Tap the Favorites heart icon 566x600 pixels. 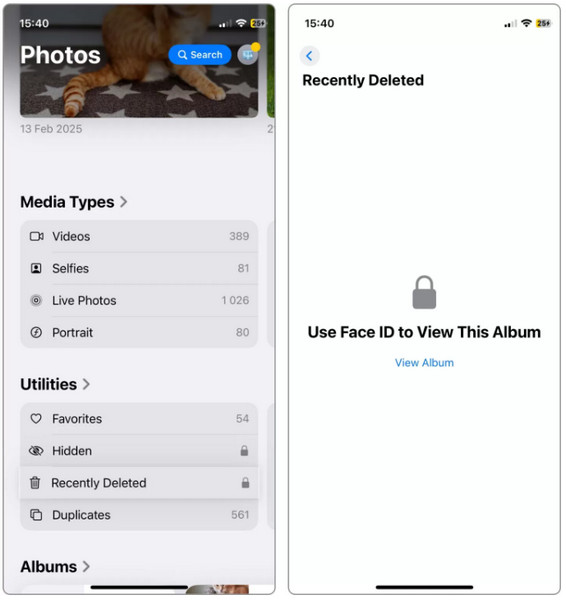pyautogui.click(x=36, y=419)
